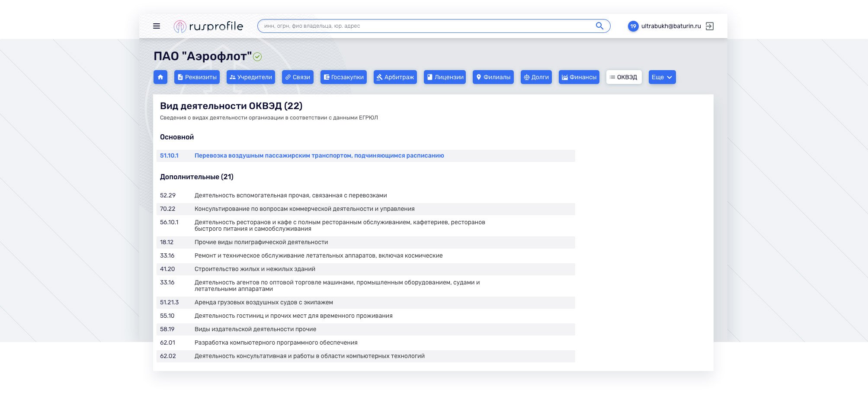
Task: Click the Дополнительные (21) heading
Action: (197, 177)
